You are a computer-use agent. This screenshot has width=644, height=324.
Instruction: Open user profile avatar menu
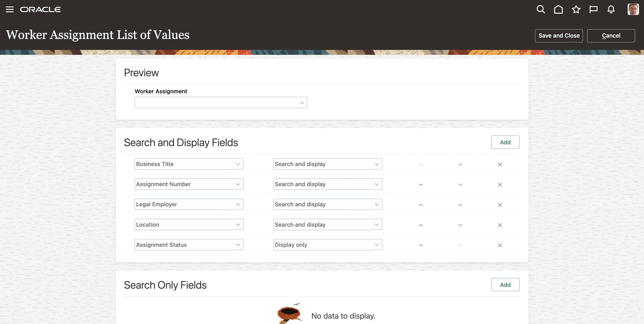pyautogui.click(x=633, y=9)
